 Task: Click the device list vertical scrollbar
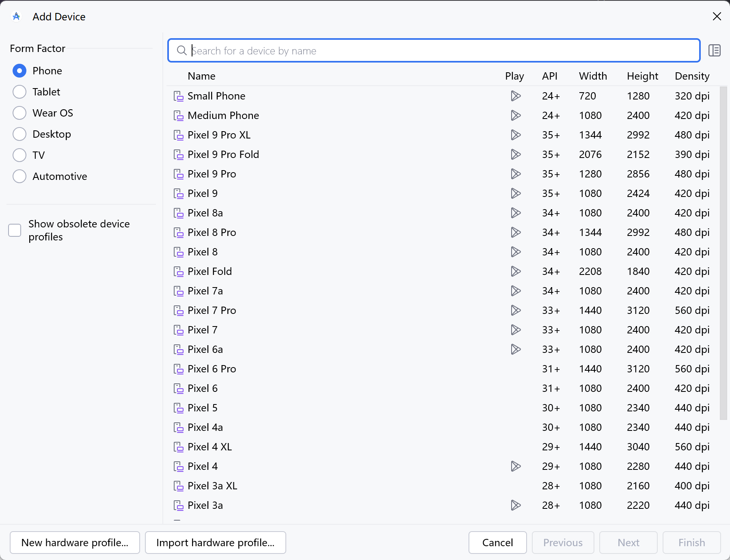coord(723,252)
